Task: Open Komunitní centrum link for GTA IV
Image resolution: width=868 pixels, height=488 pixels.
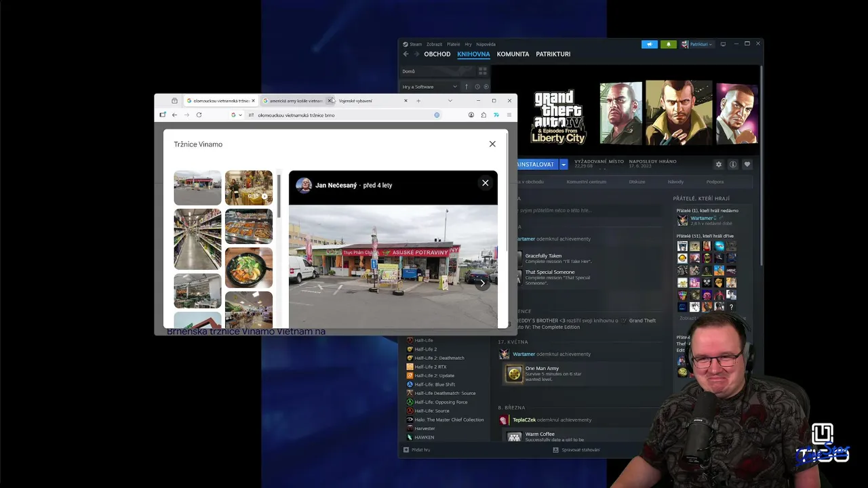Action: 586,182
